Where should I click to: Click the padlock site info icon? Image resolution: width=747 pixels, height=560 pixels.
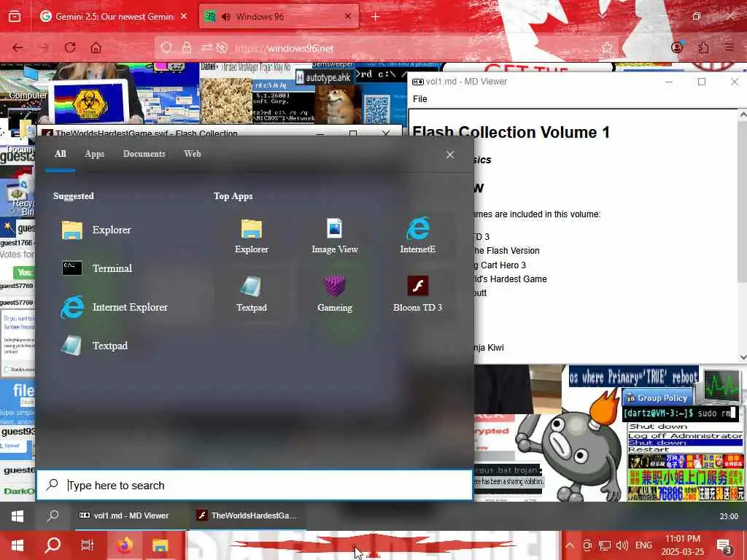pos(187,48)
